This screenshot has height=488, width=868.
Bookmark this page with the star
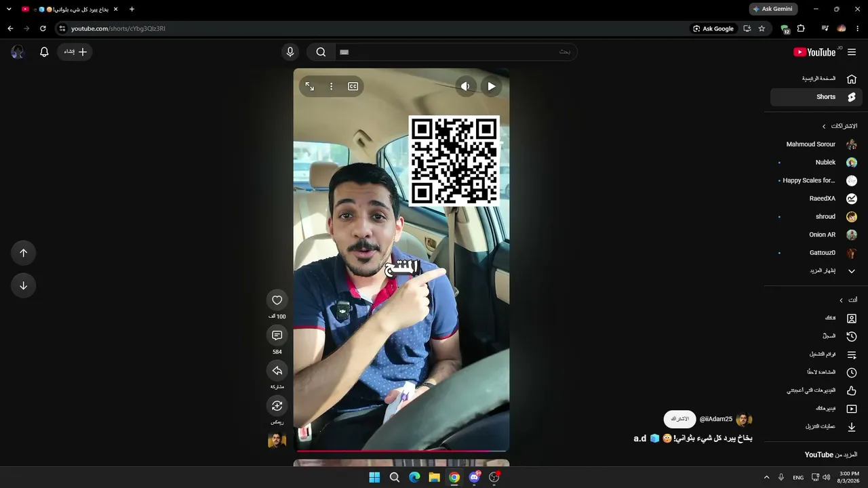point(762,28)
